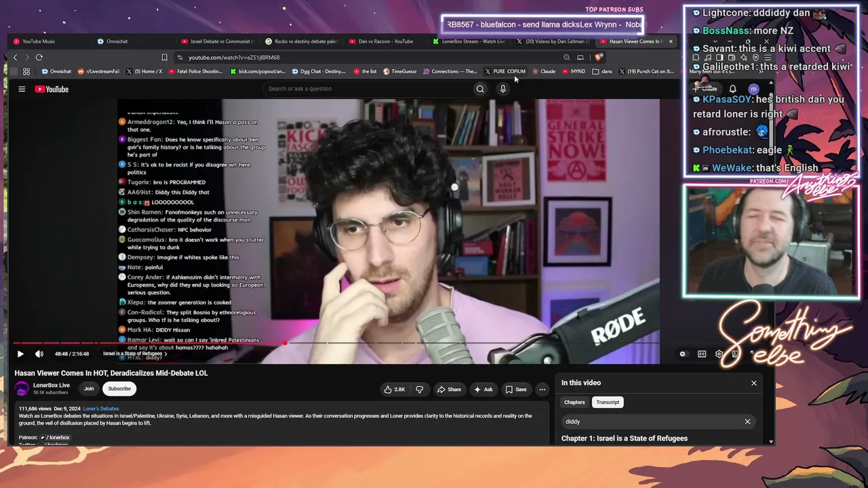This screenshot has height=488, width=868.
Task: Bookmark this page in address bar
Action: (x=164, y=58)
